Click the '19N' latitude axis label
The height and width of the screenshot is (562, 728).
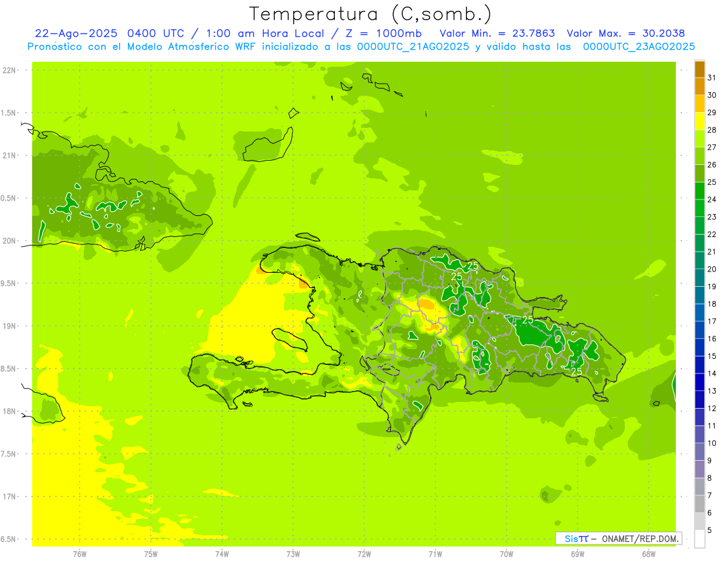pos(10,326)
